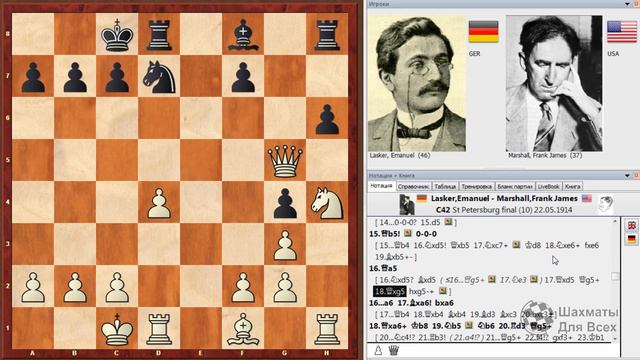Click C42 St Petersburg final tournament line
This screenshot has width=640, height=360.
tap(504, 210)
